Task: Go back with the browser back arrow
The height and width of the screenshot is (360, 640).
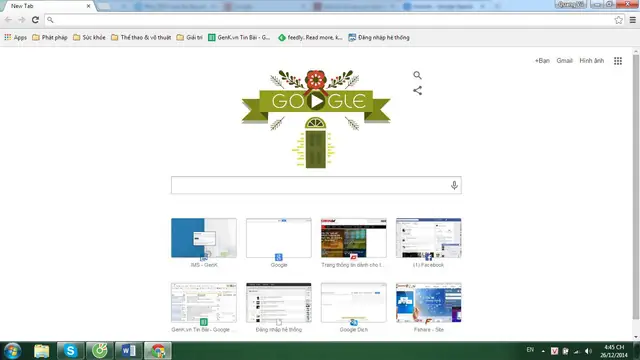Action: coord(8,20)
